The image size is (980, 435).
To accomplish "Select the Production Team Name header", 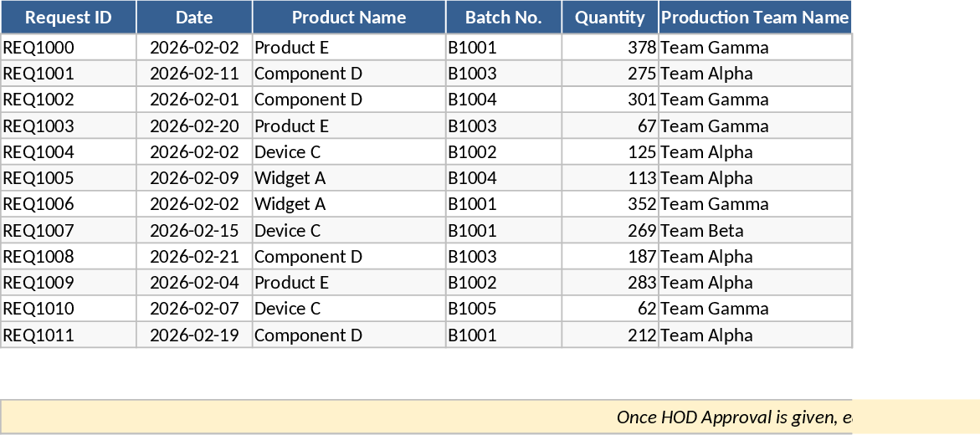I will (x=755, y=18).
